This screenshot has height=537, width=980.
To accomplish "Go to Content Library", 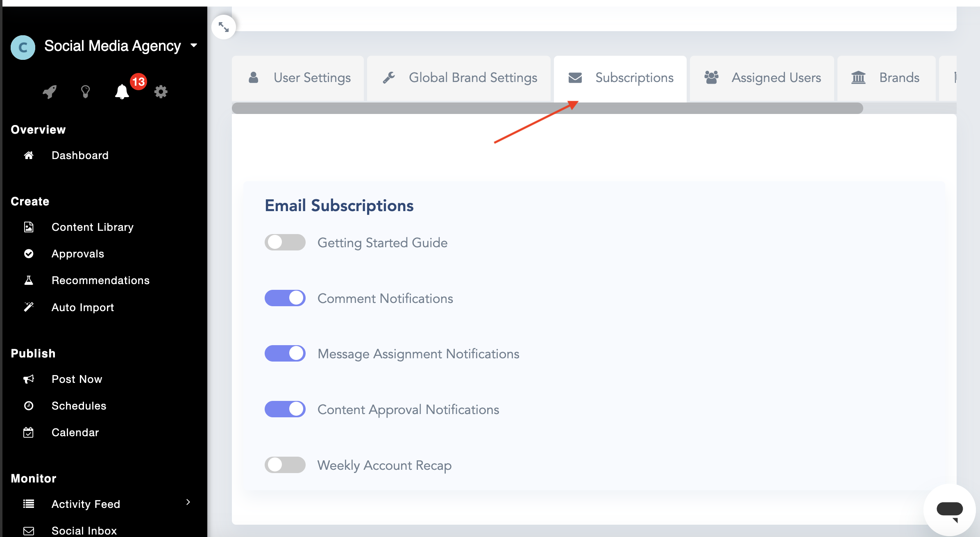I will pos(92,227).
